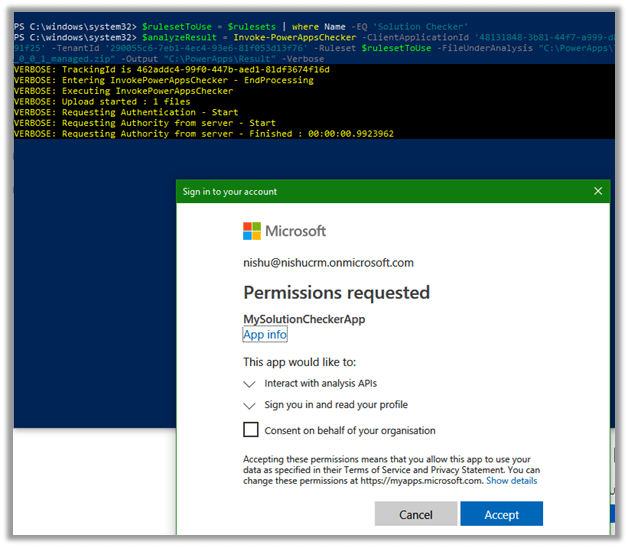Expand the Interact with analysis APIs chevron
The height and width of the screenshot is (547, 628).
click(250, 383)
